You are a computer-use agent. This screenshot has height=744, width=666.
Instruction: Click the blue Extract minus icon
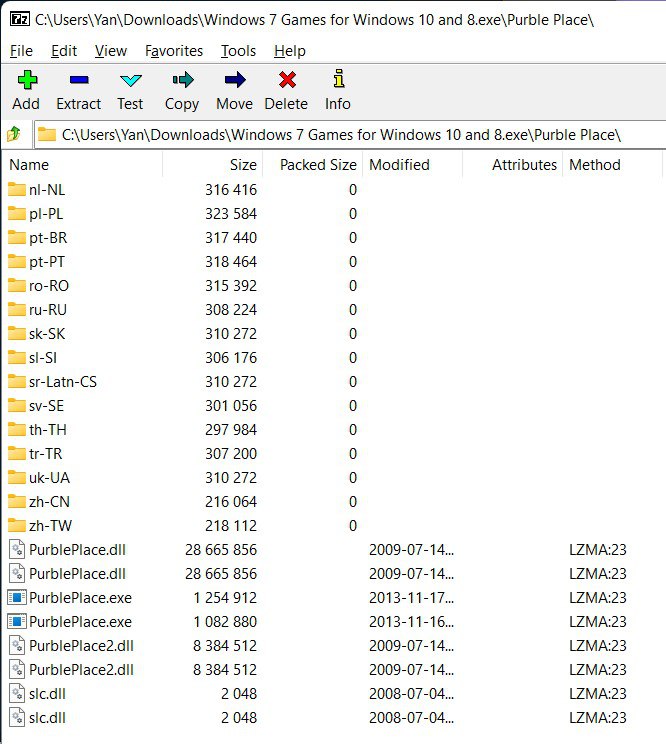79,80
